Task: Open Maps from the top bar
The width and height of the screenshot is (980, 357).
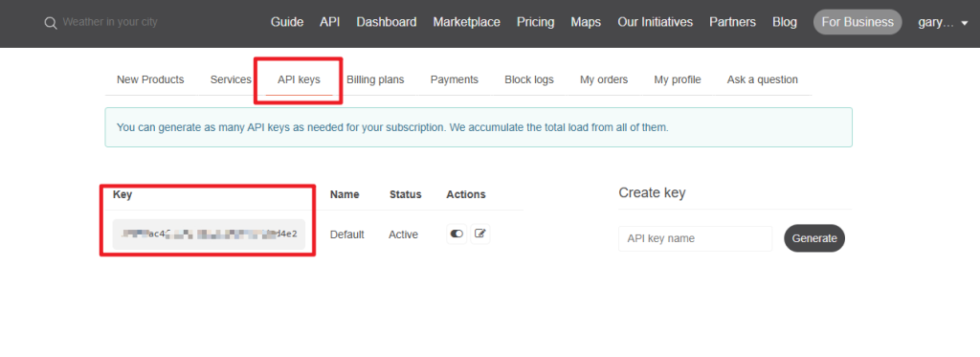Action: [586, 22]
